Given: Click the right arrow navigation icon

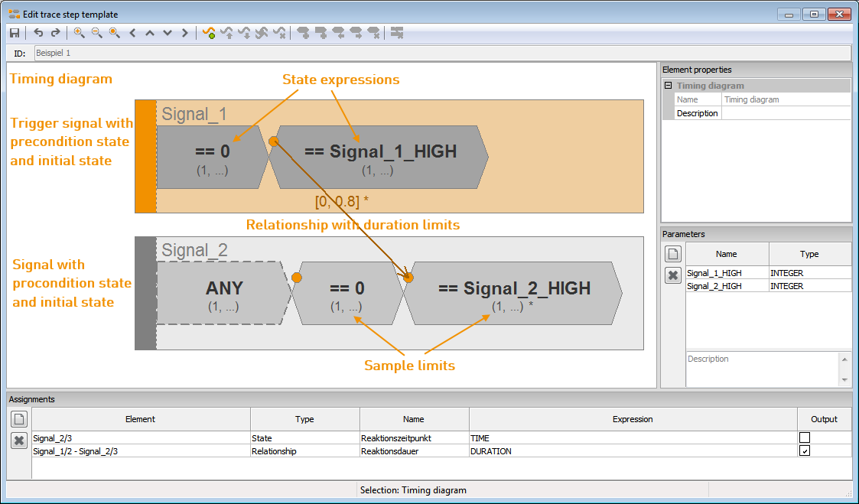Looking at the screenshot, I should point(184,33).
